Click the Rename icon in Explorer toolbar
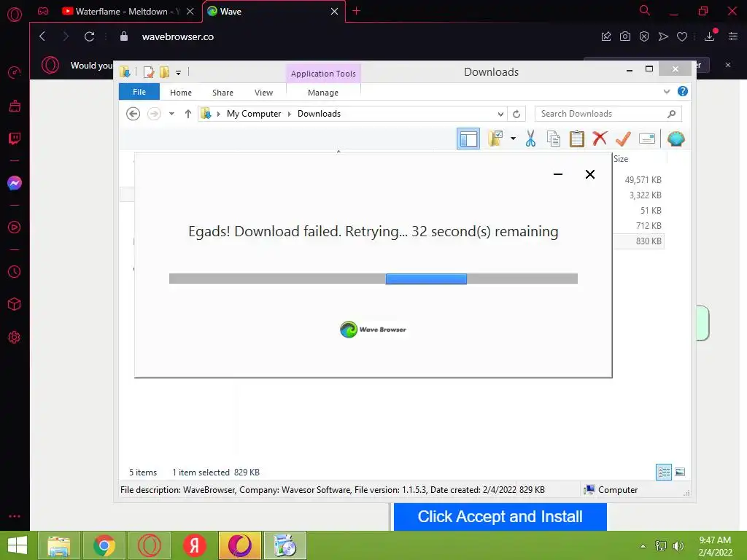 coord(647,139)
